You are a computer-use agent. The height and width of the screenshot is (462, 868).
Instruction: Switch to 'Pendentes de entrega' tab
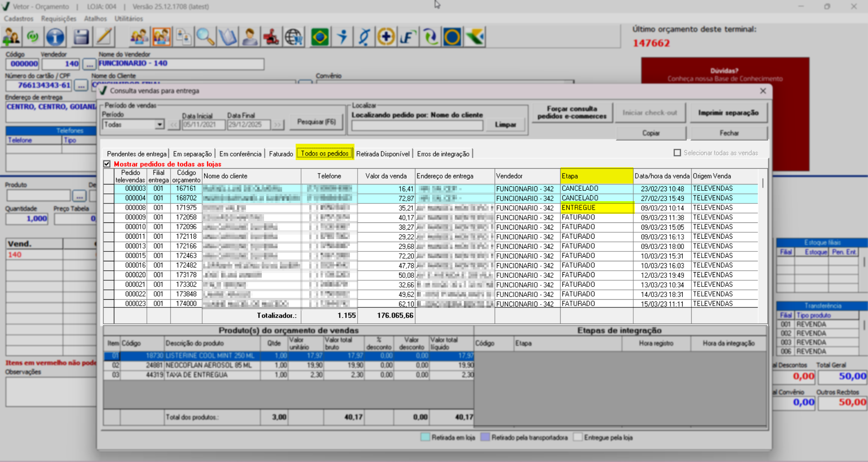[137, 154]
